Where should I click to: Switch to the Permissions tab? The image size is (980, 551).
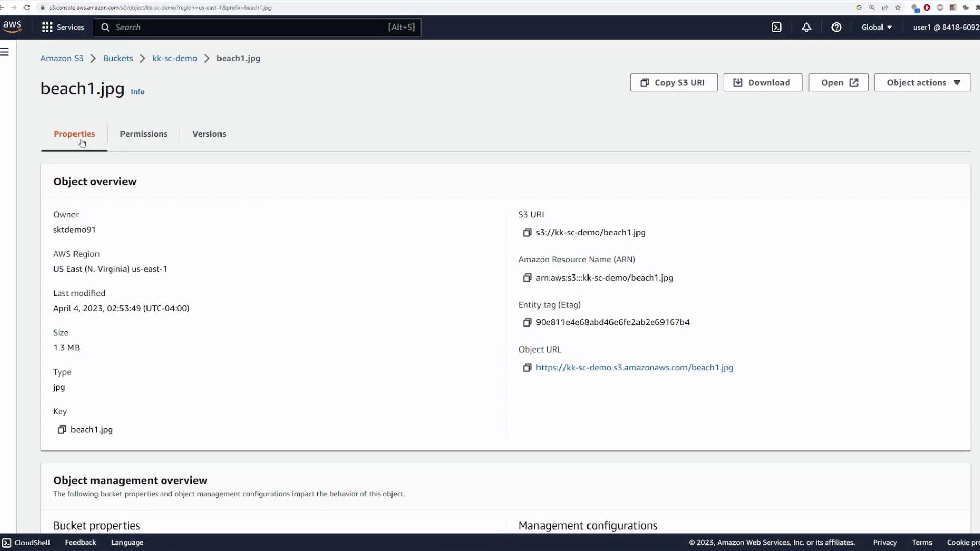click(143, 134)
